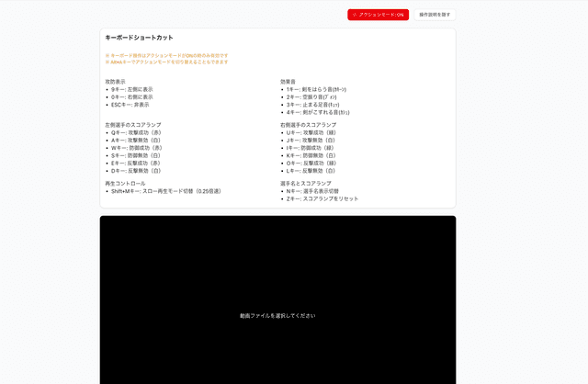Click the 9キー: 左側に表示 line

point(132,89)
